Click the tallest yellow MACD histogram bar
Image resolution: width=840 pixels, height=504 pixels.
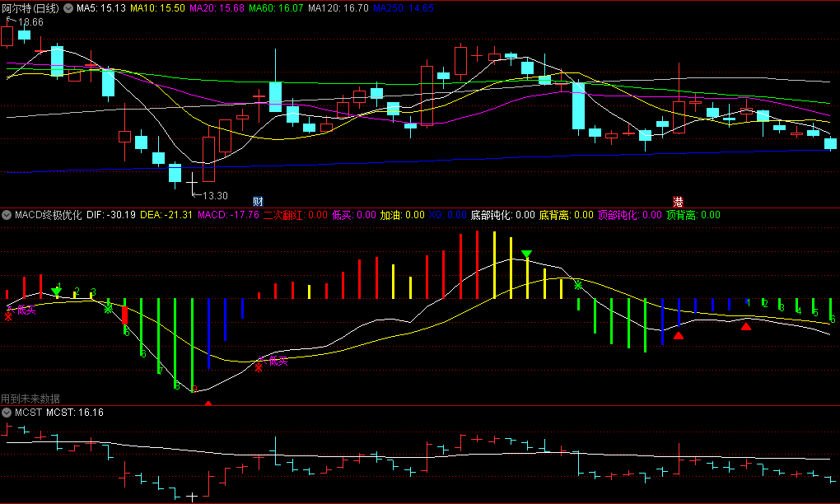tap(494, 264)
